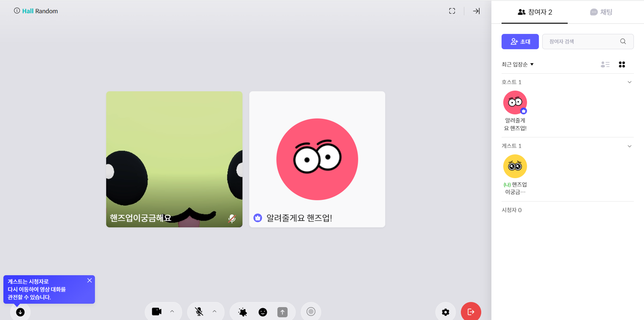The width and height of the screenshot is (644, 320).
Task: Unmute the microphone in the toolbar
Action: [199, 312]
